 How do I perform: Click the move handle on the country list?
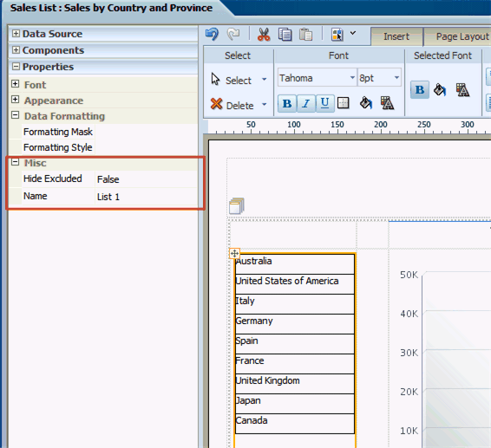tap(234, 253)
